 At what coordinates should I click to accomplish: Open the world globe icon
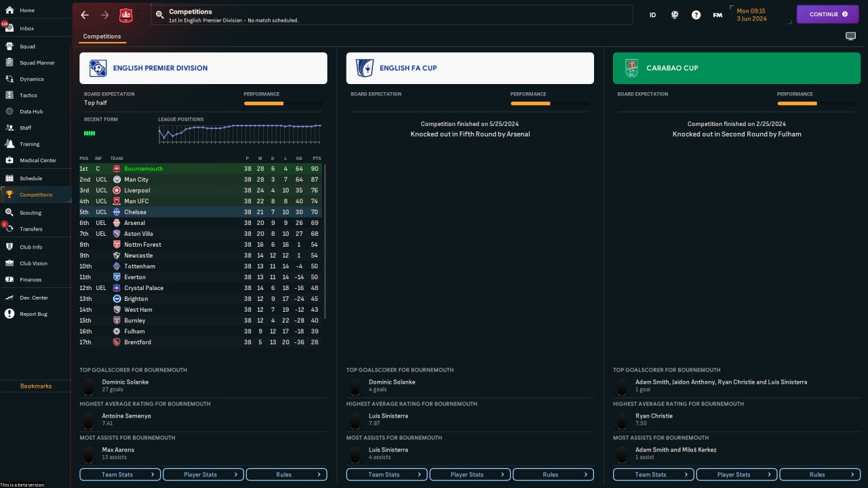tap(675, 15)
